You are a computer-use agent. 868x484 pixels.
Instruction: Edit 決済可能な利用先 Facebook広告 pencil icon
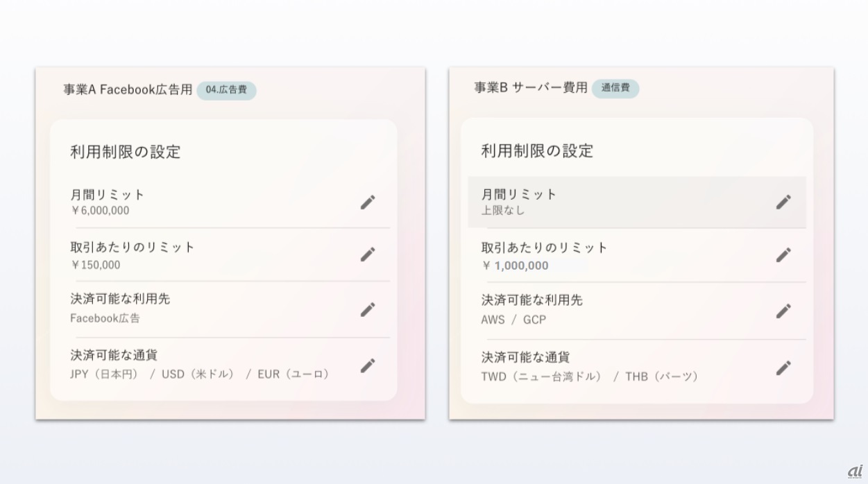(x=368, y=309)
